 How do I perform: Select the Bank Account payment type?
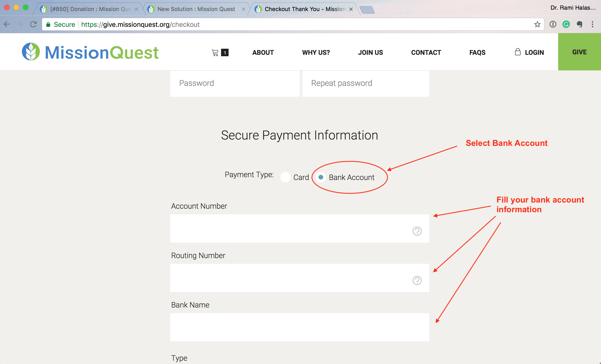[x=321, y=177]
